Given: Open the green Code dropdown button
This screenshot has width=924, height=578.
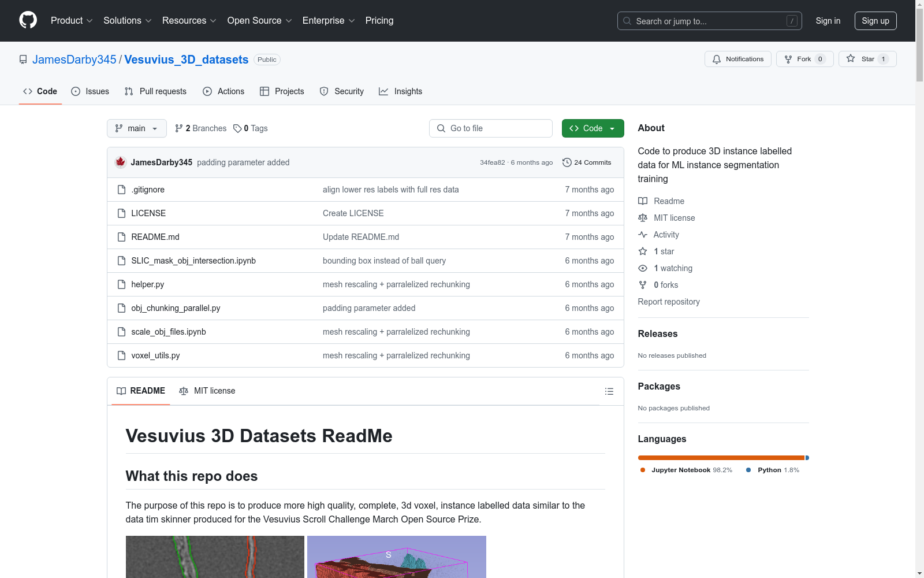Looking at the screenshot, I should (593, 128).
